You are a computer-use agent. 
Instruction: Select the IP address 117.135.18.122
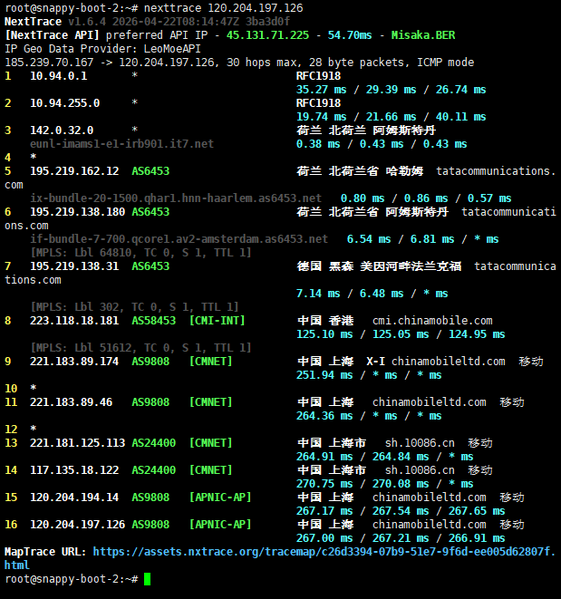(74, 470)
